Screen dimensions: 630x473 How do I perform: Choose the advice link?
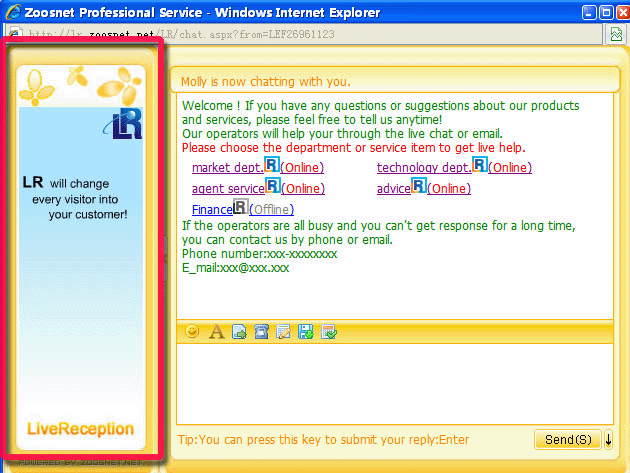394,188
